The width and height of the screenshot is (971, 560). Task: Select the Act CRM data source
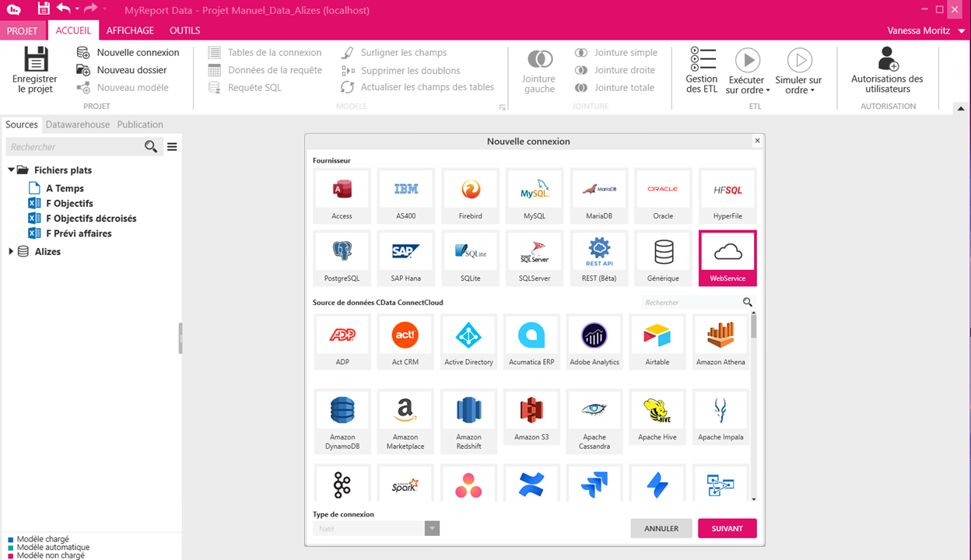pyautogui.click(x=405, y=341)
